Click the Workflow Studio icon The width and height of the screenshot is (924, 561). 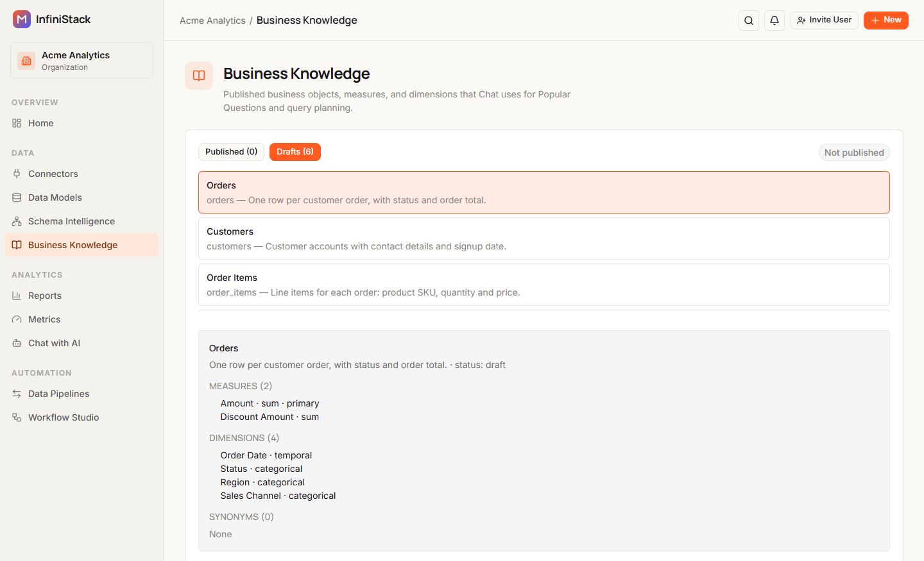[x=17, y=417]
